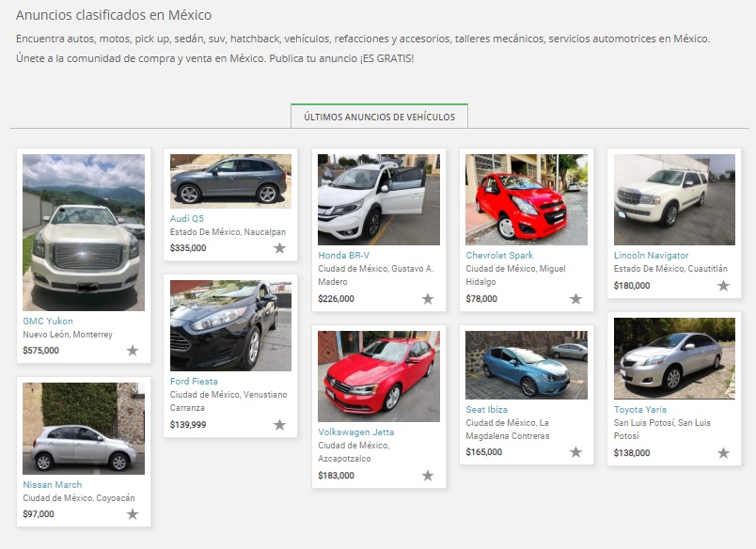Screen dimensions: 756x549
Task: Open the Audi Q5 title link
Action: coord(186,218)
